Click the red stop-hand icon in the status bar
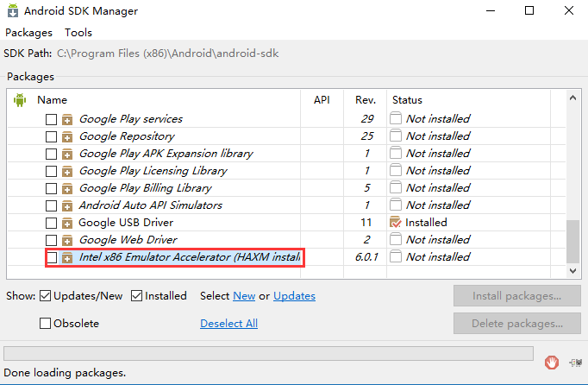 click(x=551, y=363)
